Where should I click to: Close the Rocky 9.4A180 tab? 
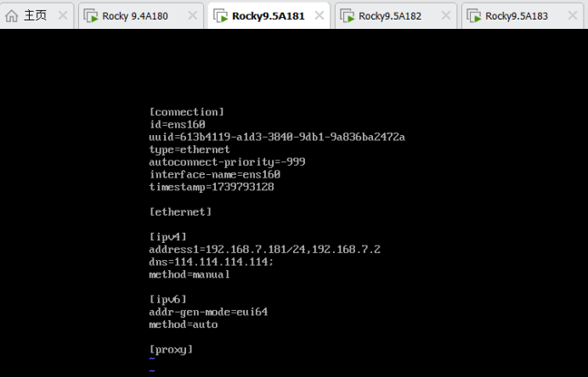tap(191, 15)
